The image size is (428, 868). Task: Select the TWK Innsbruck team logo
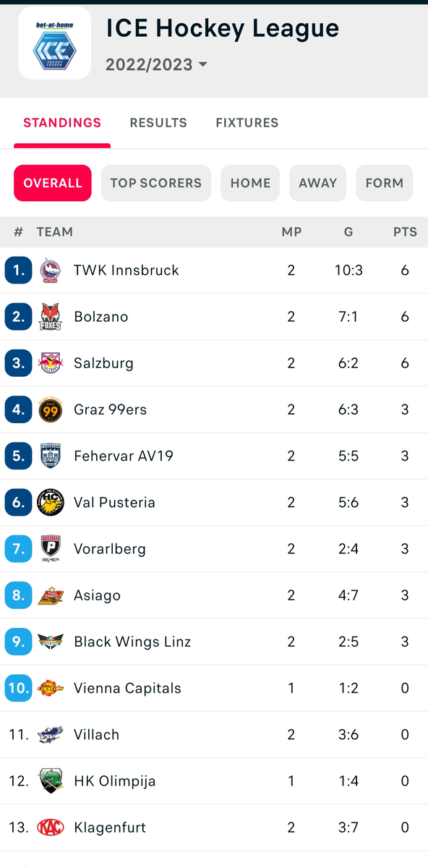[51, 271]
